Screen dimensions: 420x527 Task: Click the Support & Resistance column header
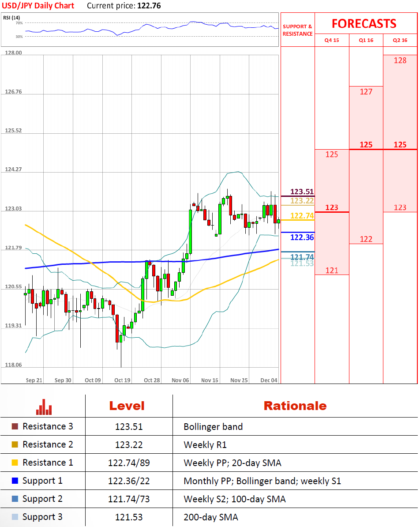(297, 30)
